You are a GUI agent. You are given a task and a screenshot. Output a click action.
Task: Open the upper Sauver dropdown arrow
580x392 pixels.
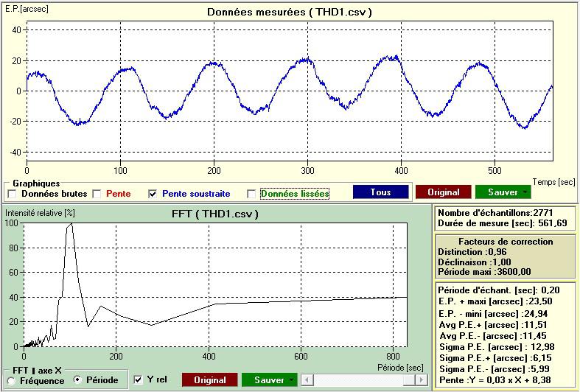(525, 192)
